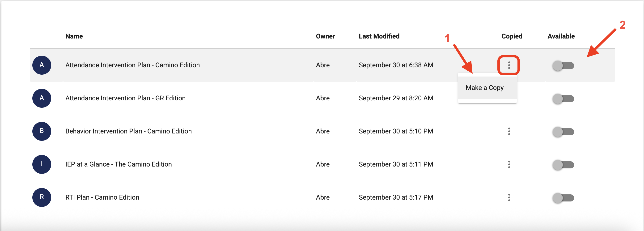Enable the Available toggle for Attendance Camino Edition

[563, 65]
